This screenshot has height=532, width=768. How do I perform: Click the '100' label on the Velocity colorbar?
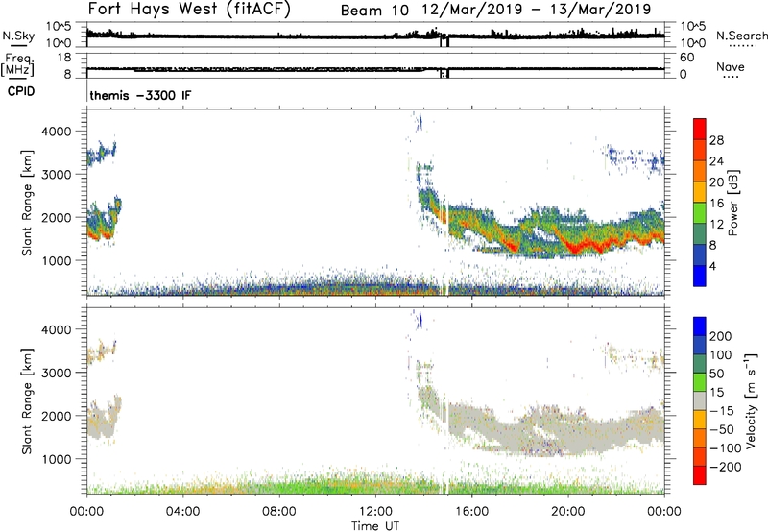click(721, 355)
